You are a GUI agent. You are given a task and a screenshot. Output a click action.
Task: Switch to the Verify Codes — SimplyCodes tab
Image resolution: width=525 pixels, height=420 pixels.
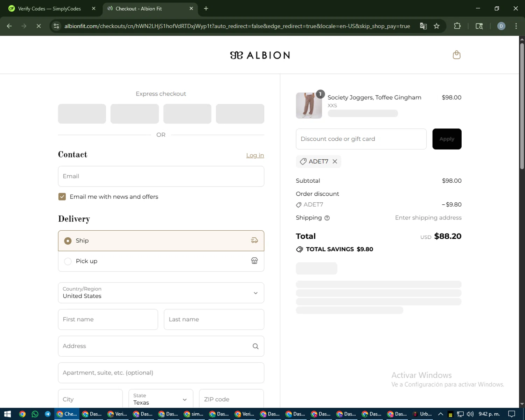tap(49, 8)
